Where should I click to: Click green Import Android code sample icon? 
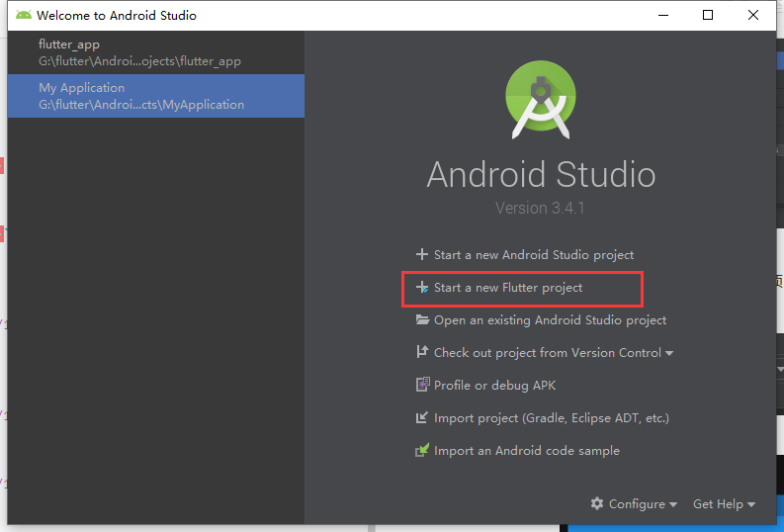pyautogui.click(x=422, y=450)
